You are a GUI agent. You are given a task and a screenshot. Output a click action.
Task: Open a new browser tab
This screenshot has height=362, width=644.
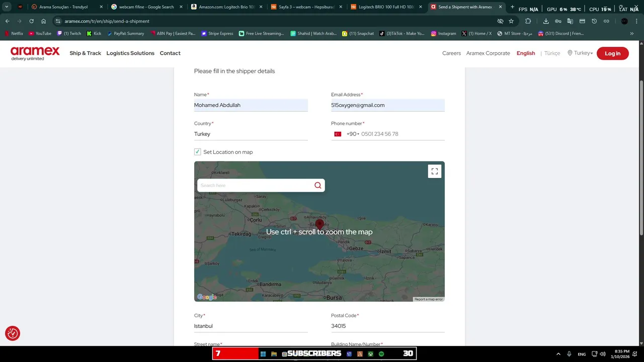pyautogui.click(x=512, y=7)
